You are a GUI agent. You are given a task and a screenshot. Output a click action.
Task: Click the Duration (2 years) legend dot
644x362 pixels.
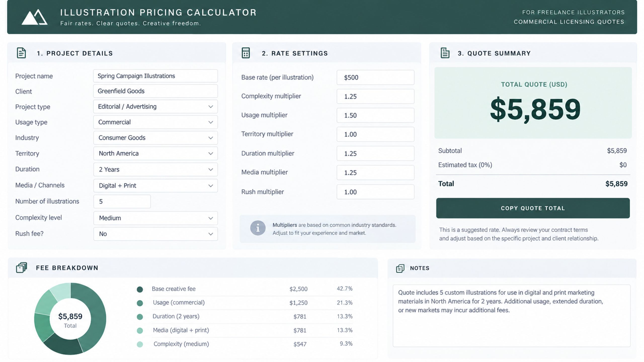(140, 317)
